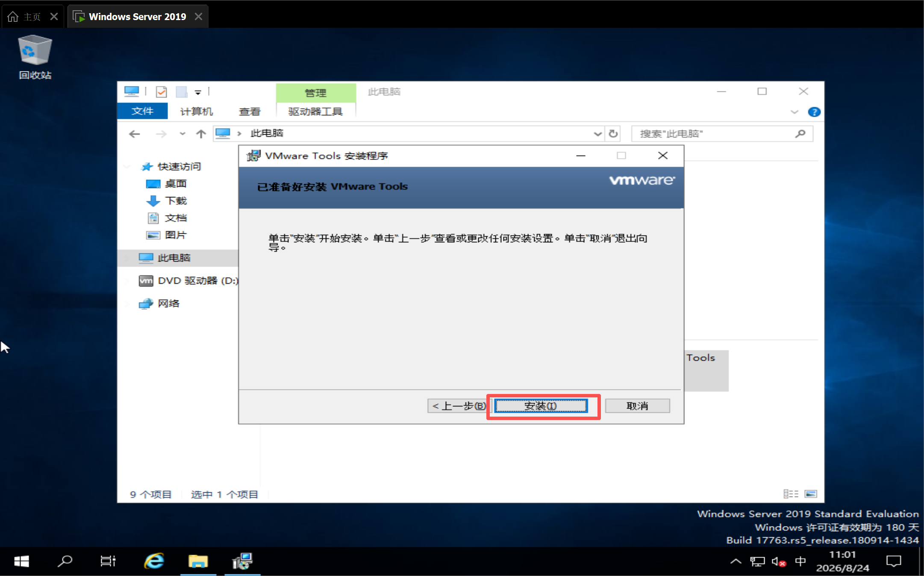Close the 主页 tab
Image resolution: width=924 pixels, height=576 pixels.
(x=54, y=17)
